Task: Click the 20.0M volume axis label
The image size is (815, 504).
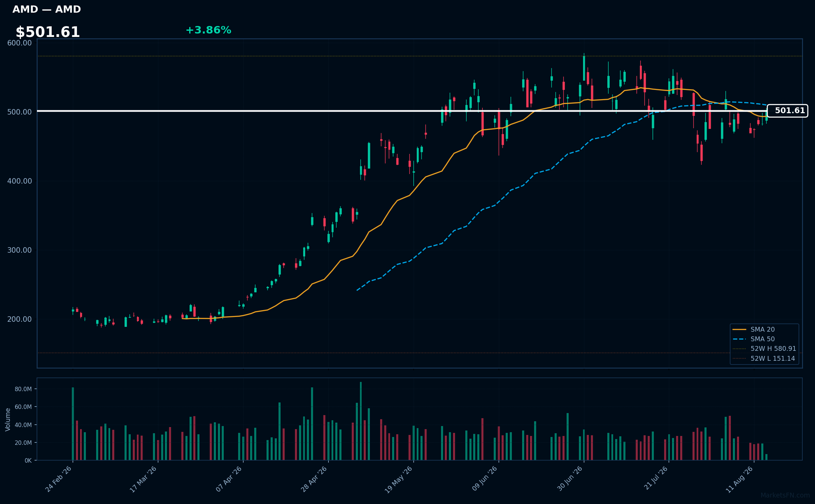Action: (x=23, y=443)
